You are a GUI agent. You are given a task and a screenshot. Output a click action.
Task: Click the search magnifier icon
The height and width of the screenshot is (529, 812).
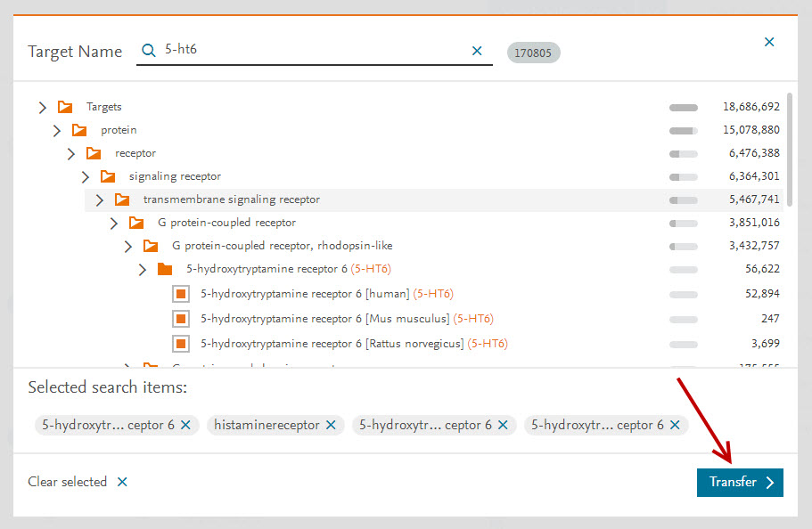(149, 51)
